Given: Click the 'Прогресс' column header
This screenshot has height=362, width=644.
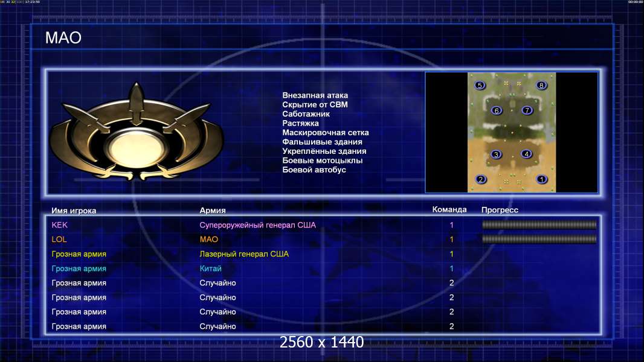Looking at the screenshot, I should click(x=500, y=210).
